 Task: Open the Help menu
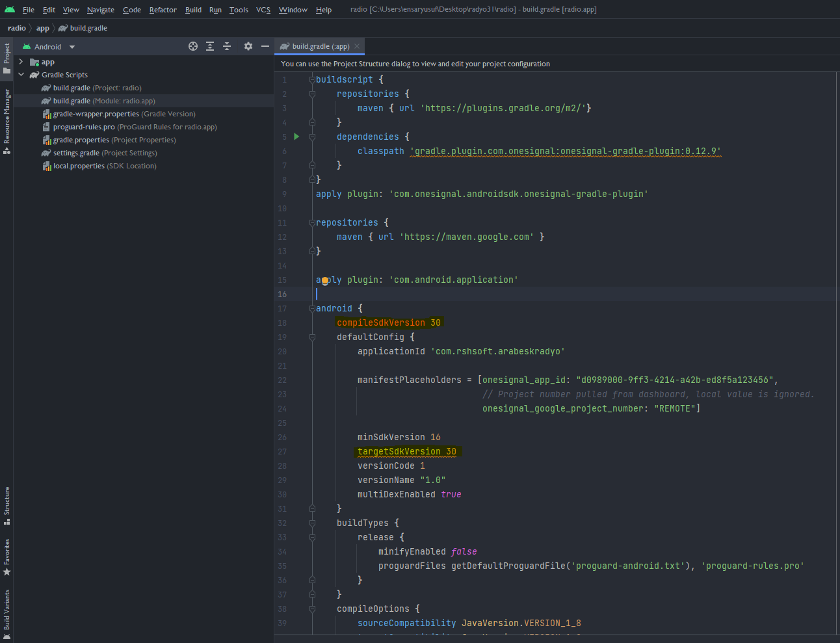point(324,10)
